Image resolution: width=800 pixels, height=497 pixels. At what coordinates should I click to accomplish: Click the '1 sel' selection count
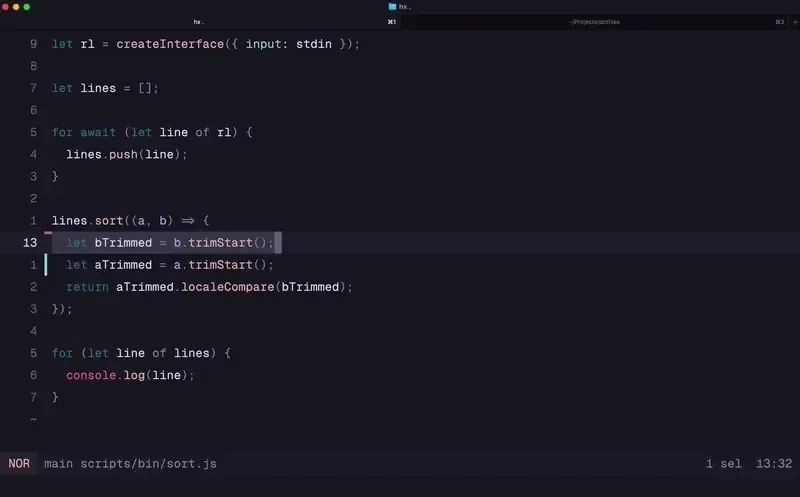(x=723, y=464)
